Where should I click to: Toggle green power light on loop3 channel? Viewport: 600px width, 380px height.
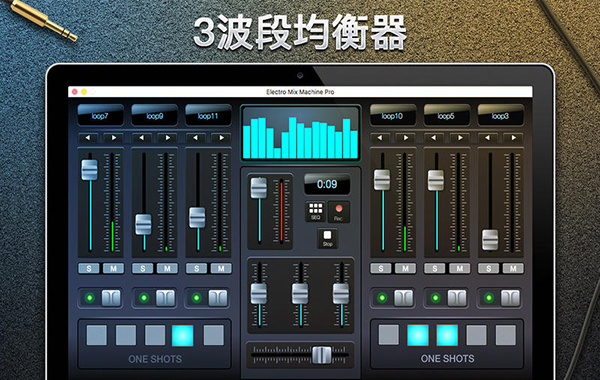(489, 298)
